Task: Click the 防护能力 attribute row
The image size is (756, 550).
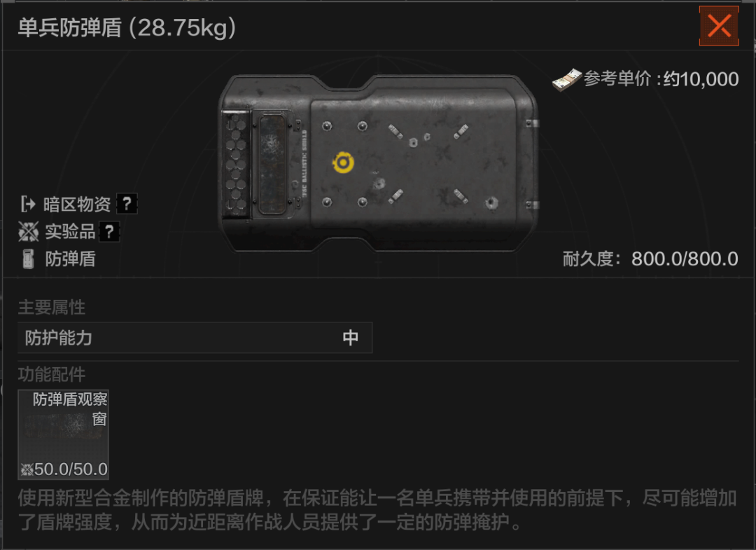Action: 195,338
